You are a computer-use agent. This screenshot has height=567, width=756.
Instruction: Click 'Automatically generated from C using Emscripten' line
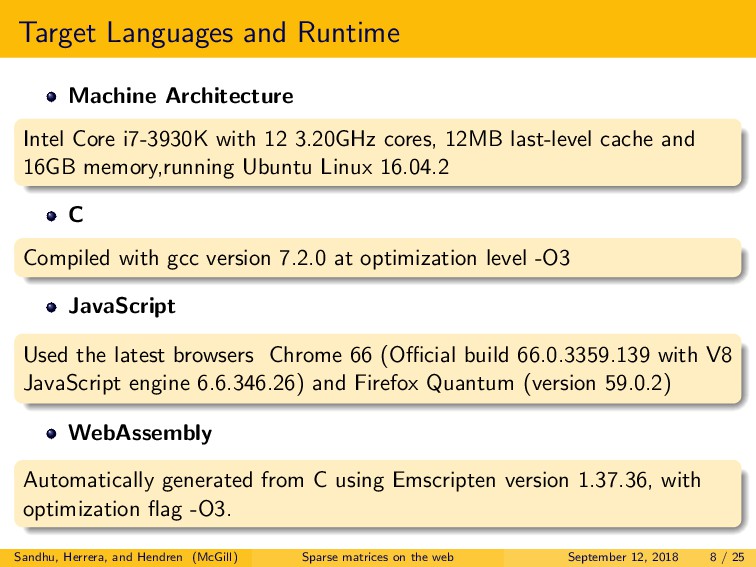pyautogui.click(x=259, y=480)
